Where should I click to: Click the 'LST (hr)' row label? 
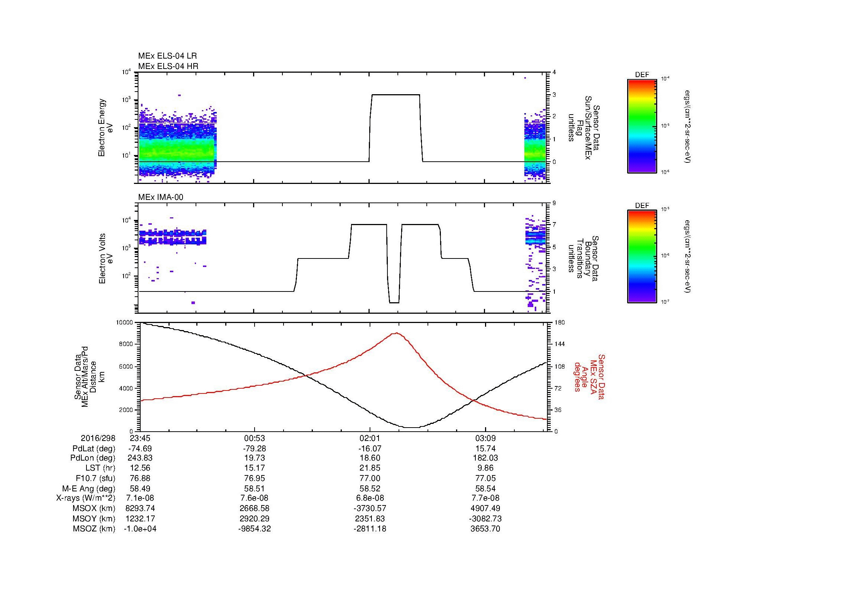[100, 468]
